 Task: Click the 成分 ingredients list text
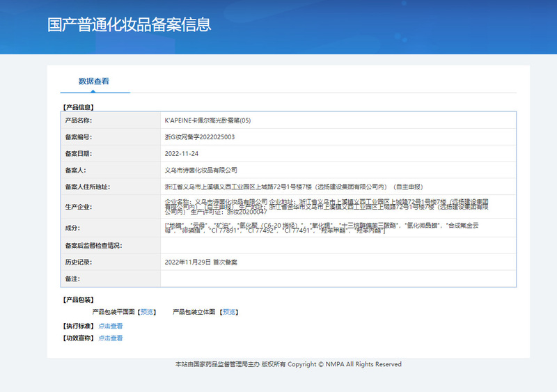pyautogui.click(x=320, y=228)
